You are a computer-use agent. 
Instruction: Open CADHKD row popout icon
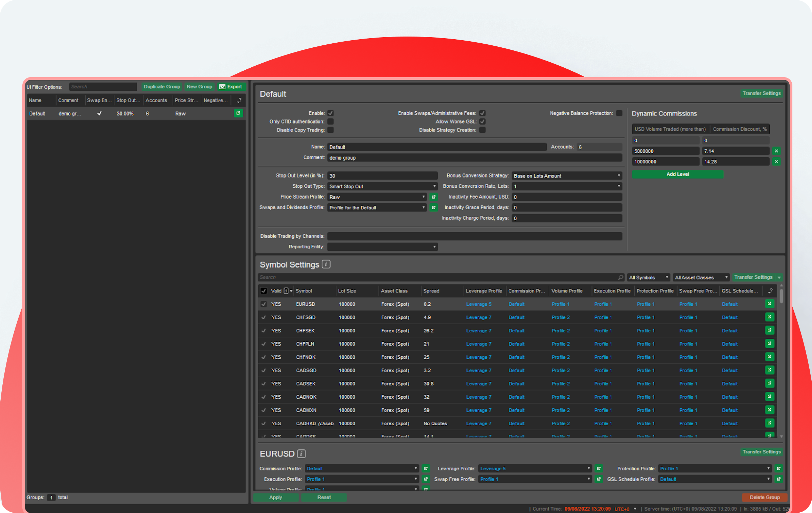tap(770, 423)
